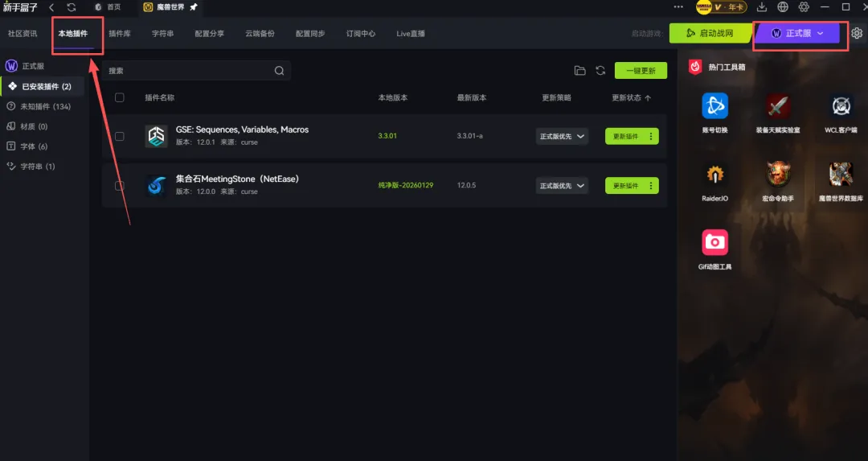Open the more options dots on the 集合石 row
Viewport: 868px width, 461px height.
651,185
